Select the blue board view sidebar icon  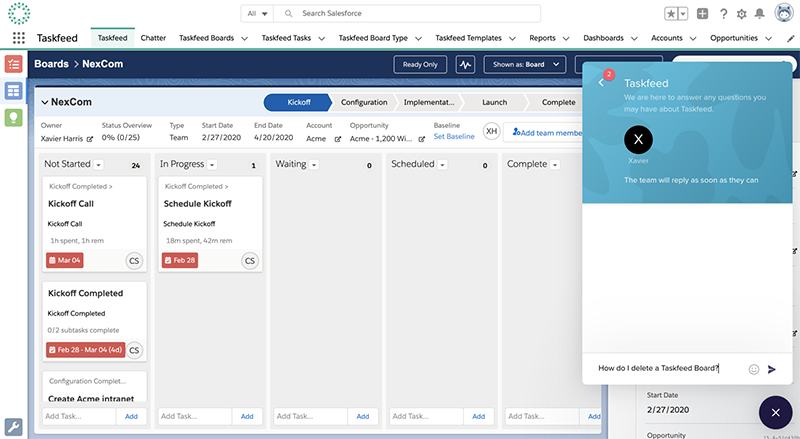14,91
